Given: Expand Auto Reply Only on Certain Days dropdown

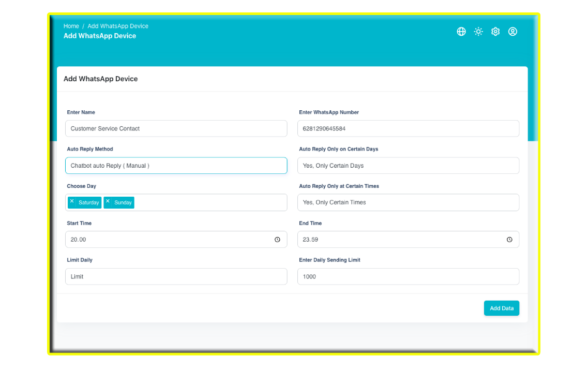Looking at the screenshot, I should (408, 166).
